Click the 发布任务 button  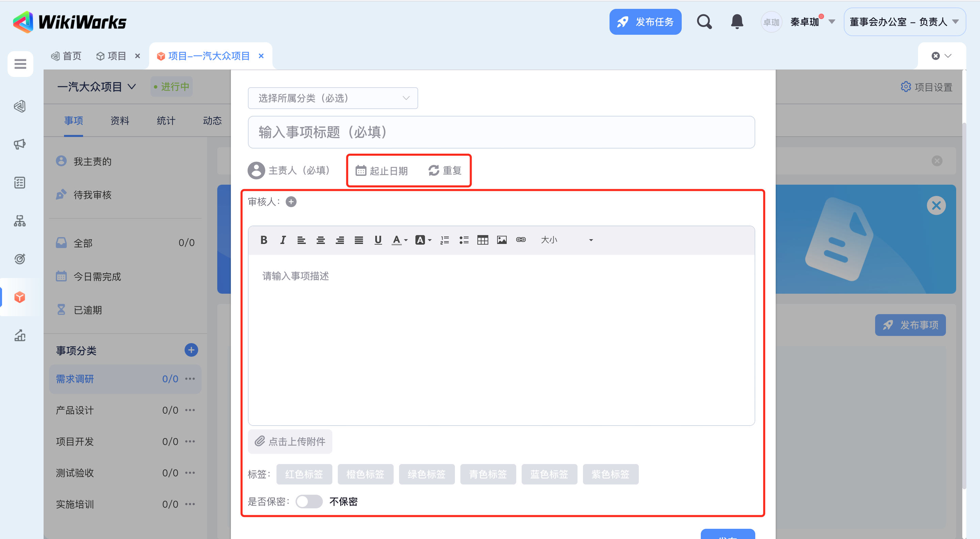click(645, 22)
